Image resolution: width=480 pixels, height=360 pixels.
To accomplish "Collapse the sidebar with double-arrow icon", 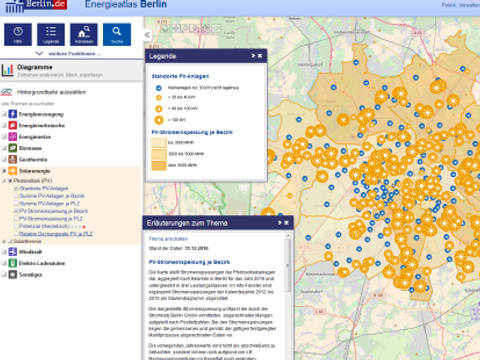I will pyautogui.click(x=147, y=35).
